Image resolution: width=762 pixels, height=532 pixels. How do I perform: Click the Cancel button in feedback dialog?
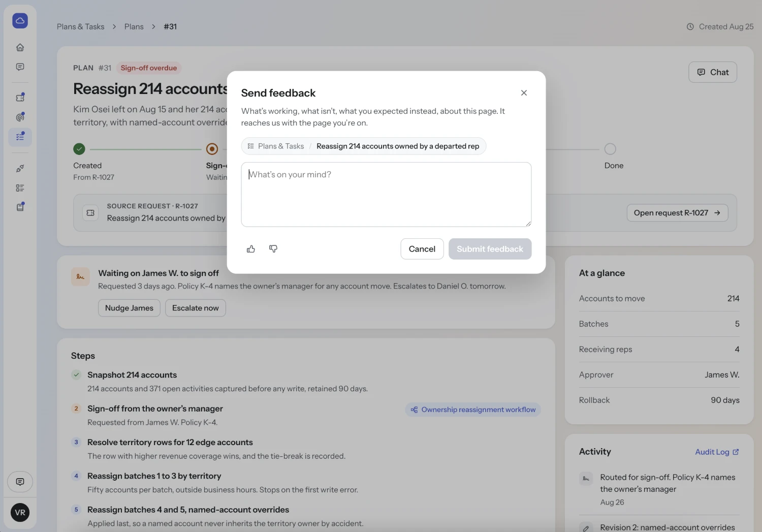(422, 249)
